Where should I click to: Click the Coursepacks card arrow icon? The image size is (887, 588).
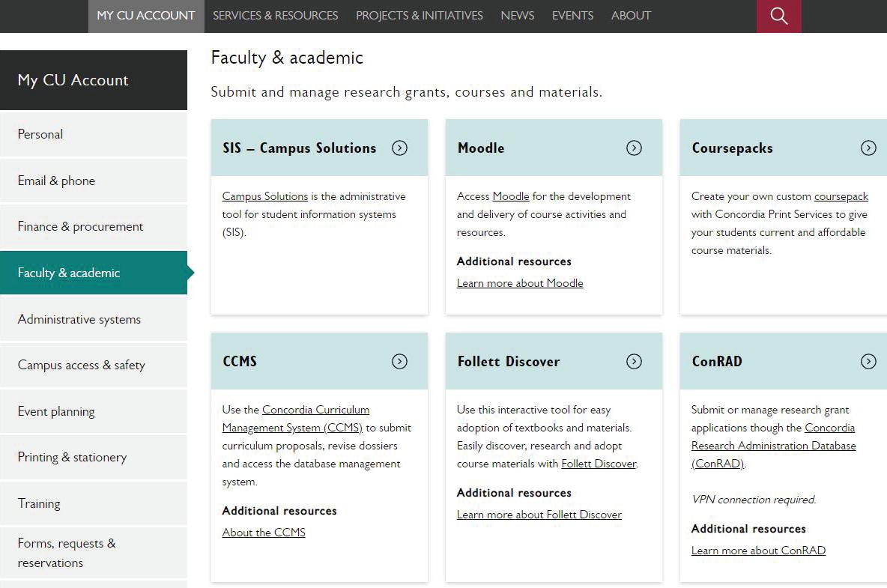coord(868,148)
